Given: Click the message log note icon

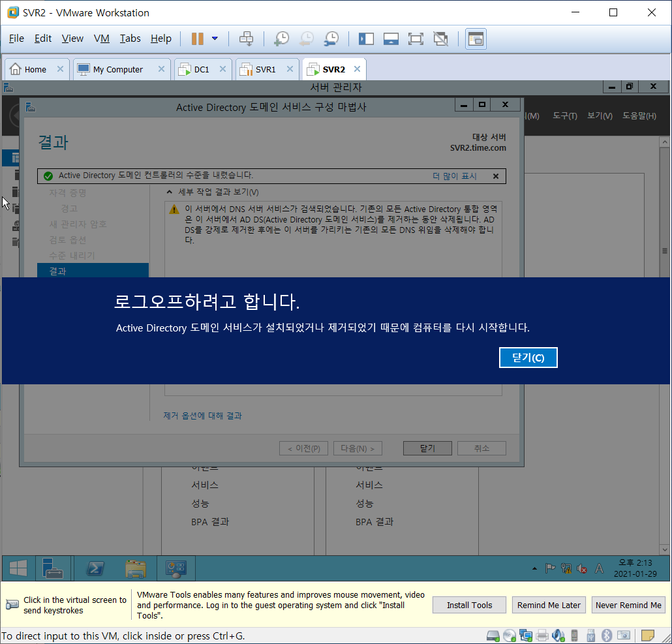Looking at the screenshot, I should pyautogui.click(x=647, y=635).
